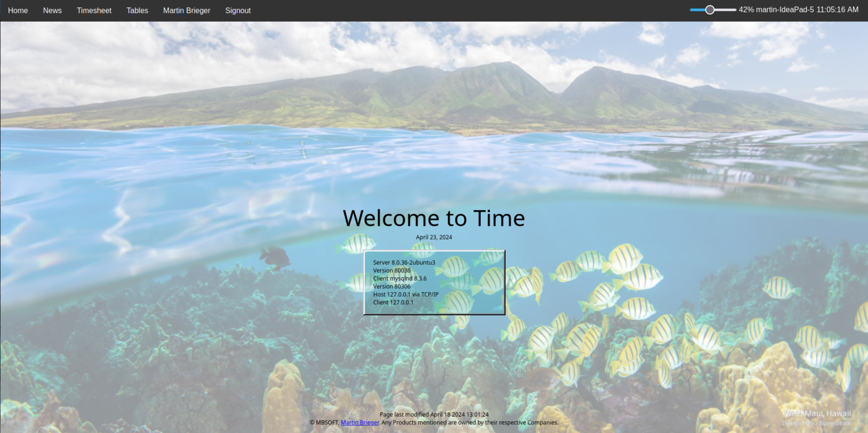Click the martin-IdeaPad-5 hostname text
868x433 pixels.
tap(785, 10)
